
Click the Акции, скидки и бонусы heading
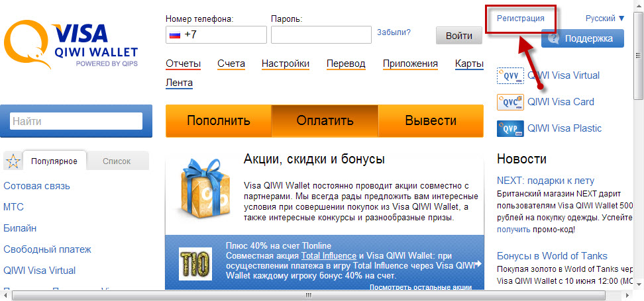coord(314,159)
